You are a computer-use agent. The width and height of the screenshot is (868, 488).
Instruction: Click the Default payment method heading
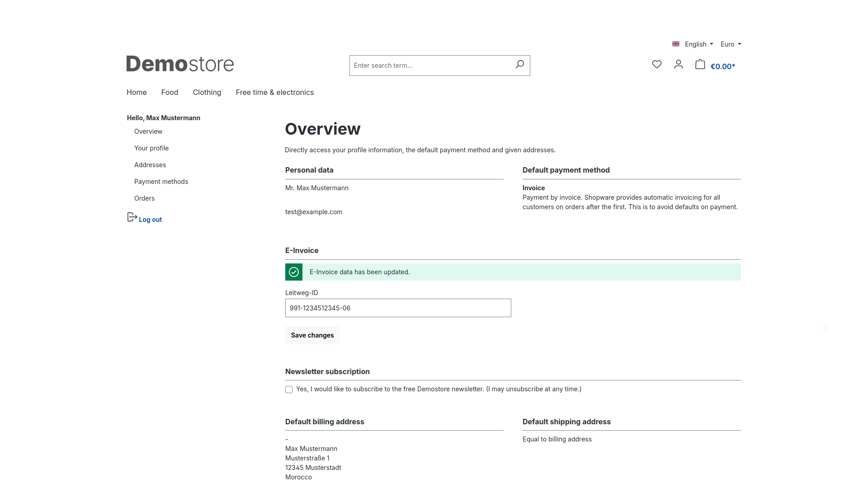(566, 170)
